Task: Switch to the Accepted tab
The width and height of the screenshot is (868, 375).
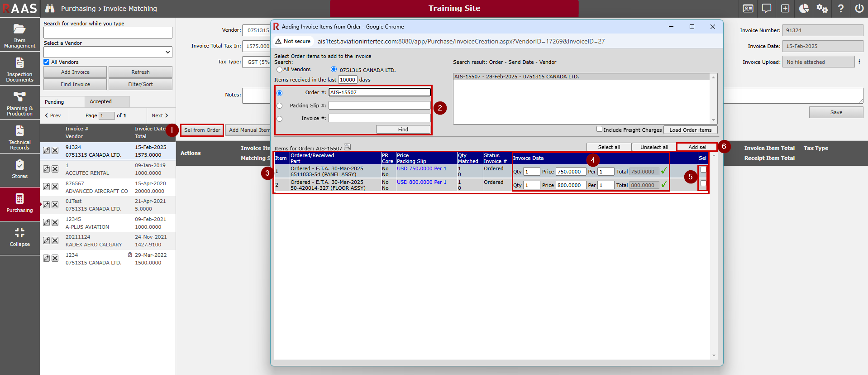Action: pos(100,101)
